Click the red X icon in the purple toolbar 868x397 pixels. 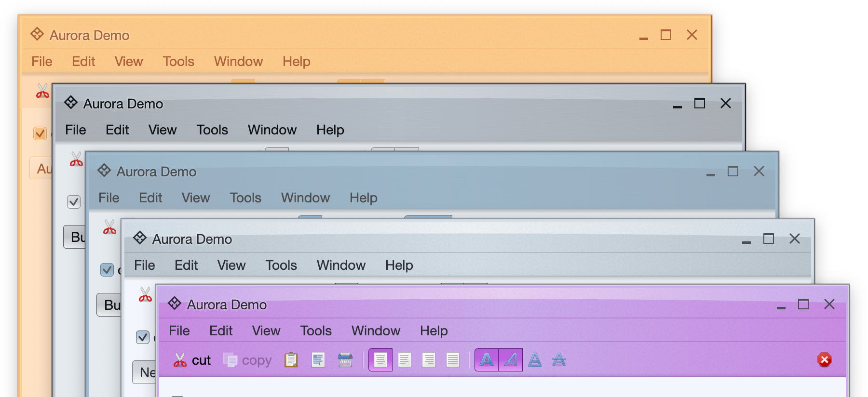tap(825, 360)
